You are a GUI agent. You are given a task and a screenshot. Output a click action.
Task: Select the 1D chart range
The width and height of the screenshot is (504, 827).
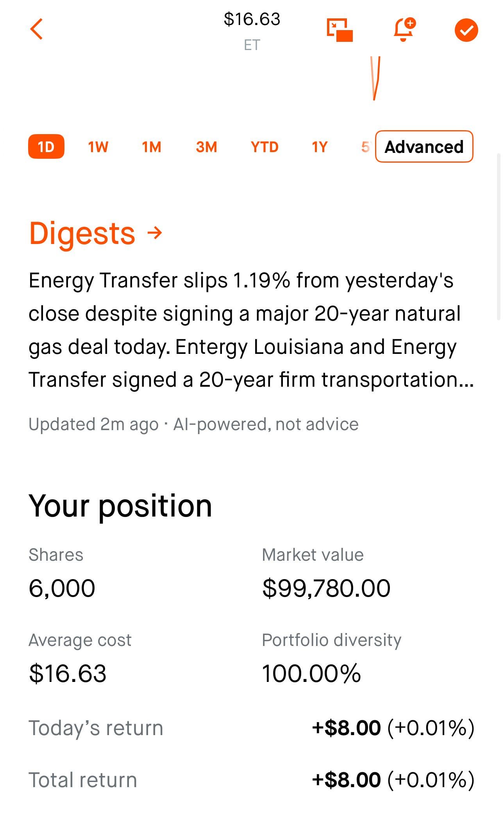pyautogui.click(x=46, y=147)
